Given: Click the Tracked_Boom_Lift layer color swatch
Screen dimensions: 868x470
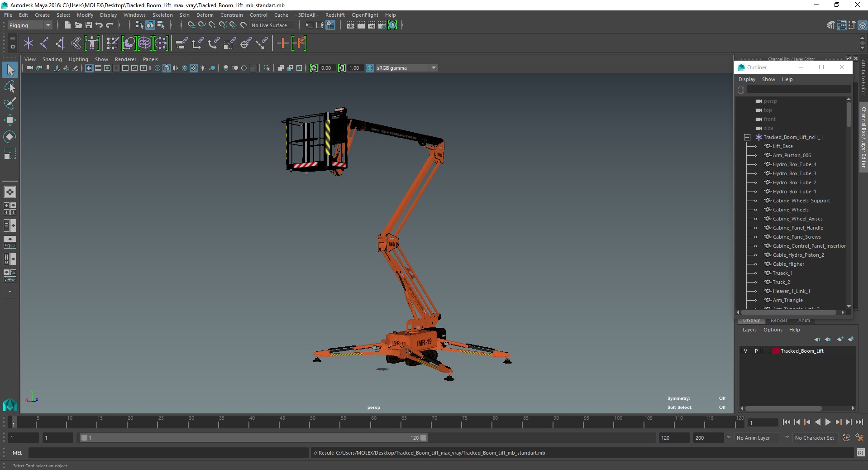Looking at the screenshot, I should click(776, 351).
